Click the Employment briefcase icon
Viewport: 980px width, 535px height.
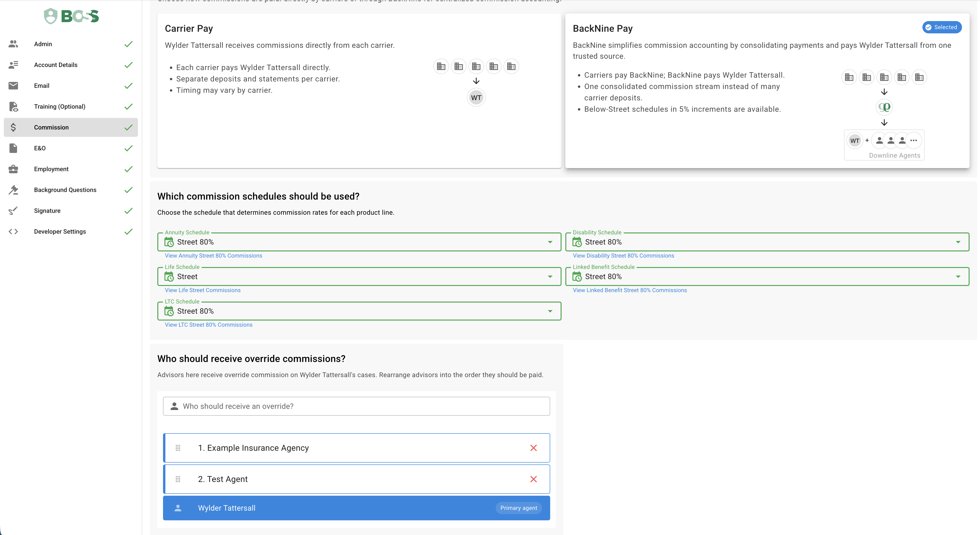tap(13, 169)
